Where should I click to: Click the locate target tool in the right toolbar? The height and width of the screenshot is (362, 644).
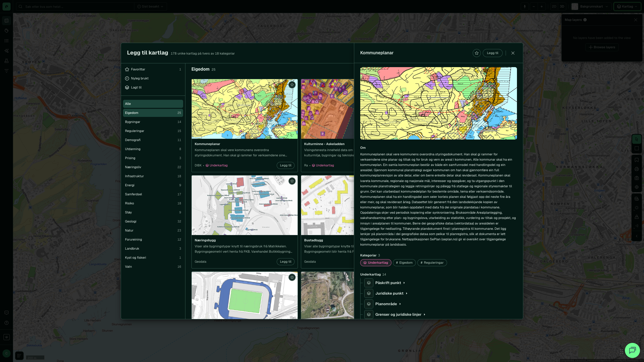(637, 187)
